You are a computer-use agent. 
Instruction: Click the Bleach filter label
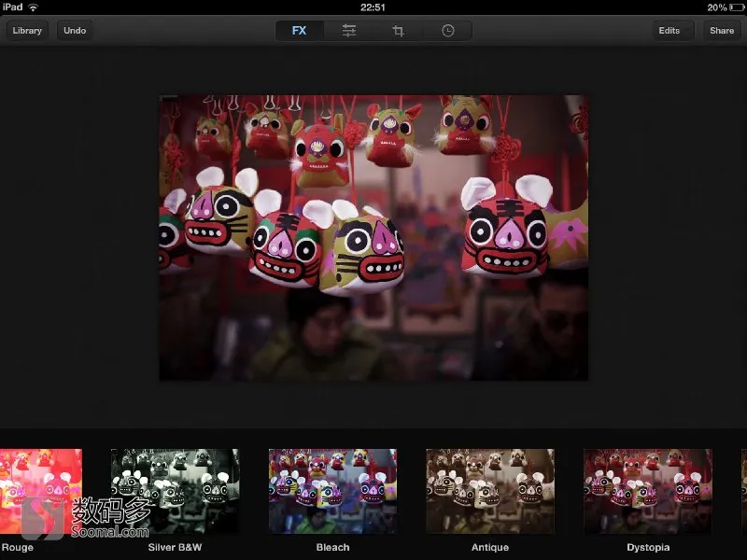(332, 547)
